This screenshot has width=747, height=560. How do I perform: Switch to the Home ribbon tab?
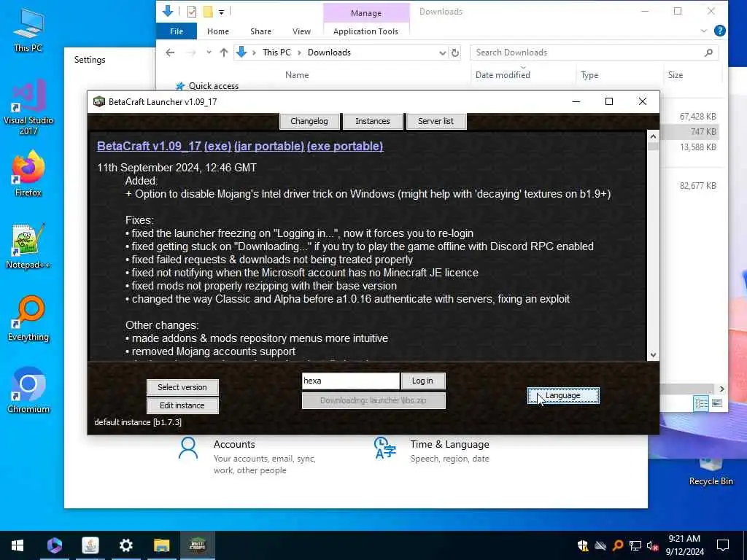pos(218,31)
